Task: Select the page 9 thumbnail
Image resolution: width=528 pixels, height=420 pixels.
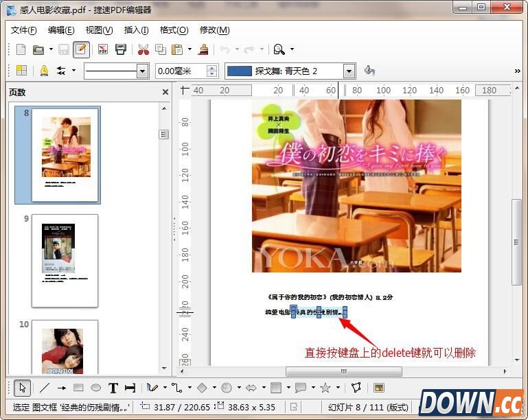Action: [x=65, y=261]
